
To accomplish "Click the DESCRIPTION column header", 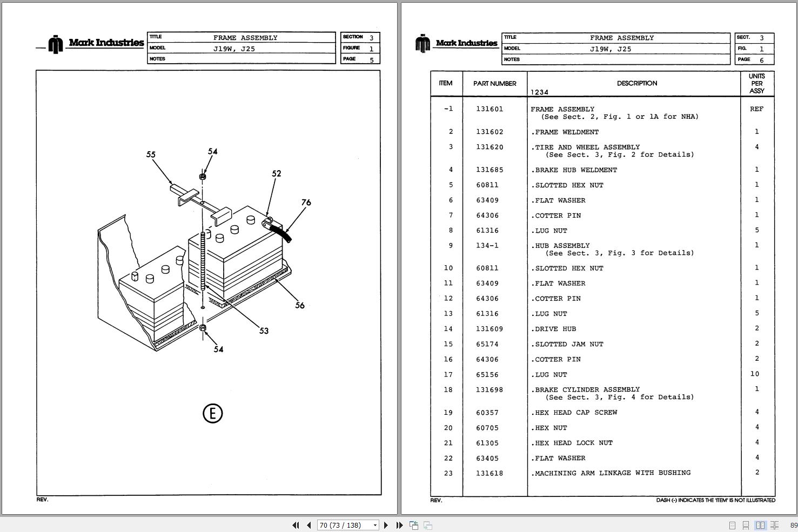I will 637,83.
